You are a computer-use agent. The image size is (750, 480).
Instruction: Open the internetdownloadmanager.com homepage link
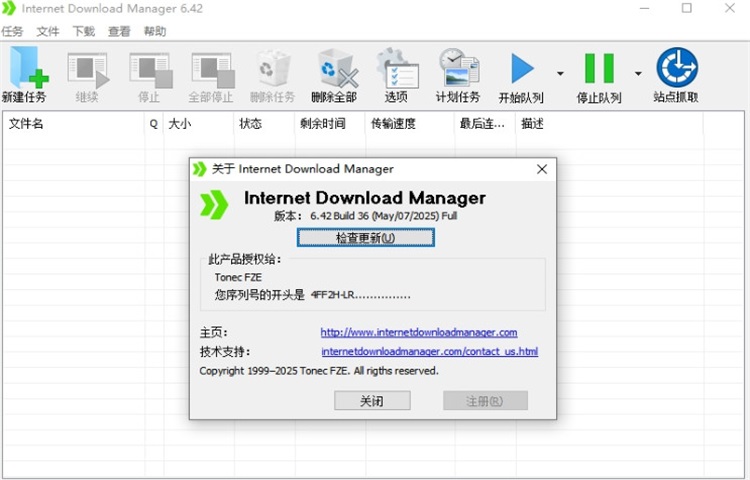(419, 332)
